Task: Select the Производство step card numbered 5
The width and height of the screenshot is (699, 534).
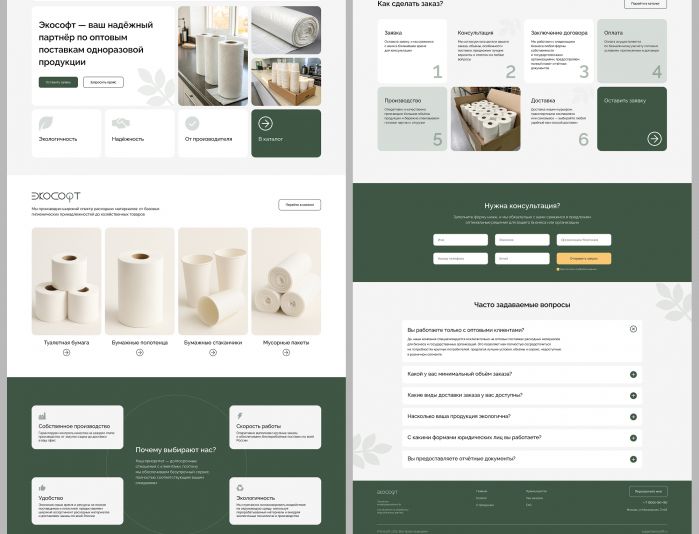Action: coord(412,119)
